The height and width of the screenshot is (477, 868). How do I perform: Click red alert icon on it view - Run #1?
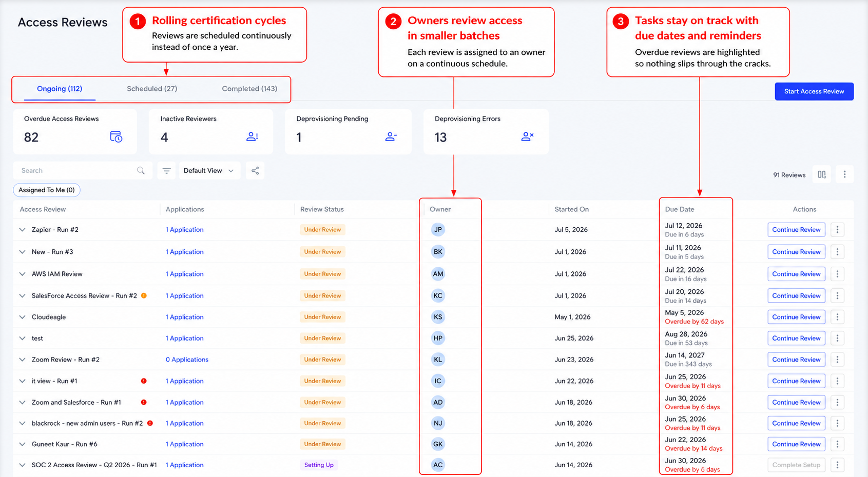click(x=144, y=381)
